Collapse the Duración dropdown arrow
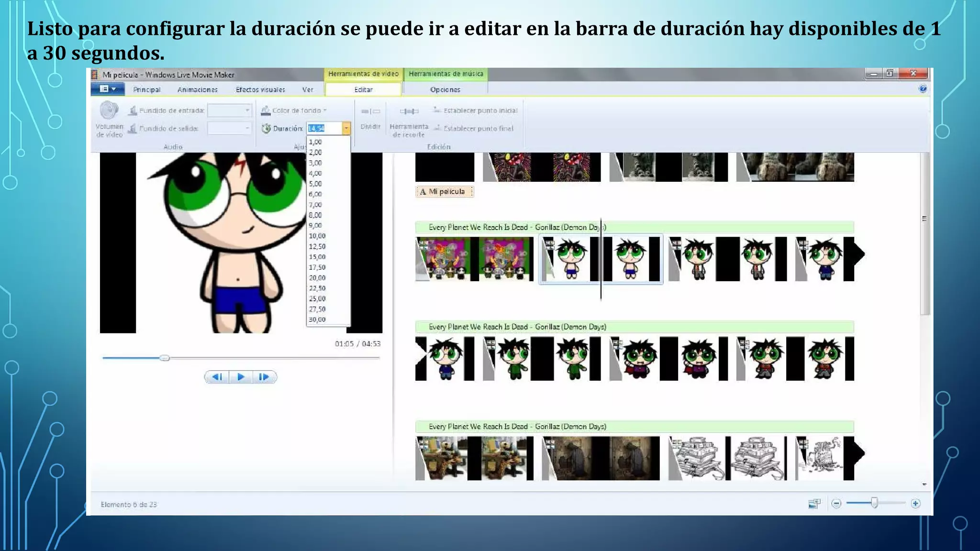Viewport: 980px width, 551px height. (346, 128)
